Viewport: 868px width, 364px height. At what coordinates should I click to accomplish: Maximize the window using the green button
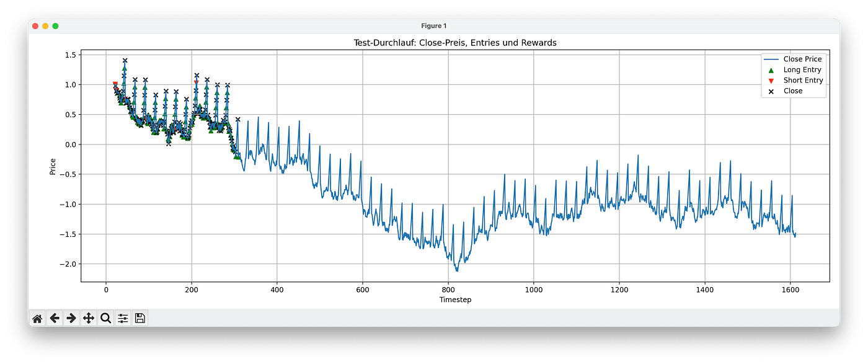point(55,25)
